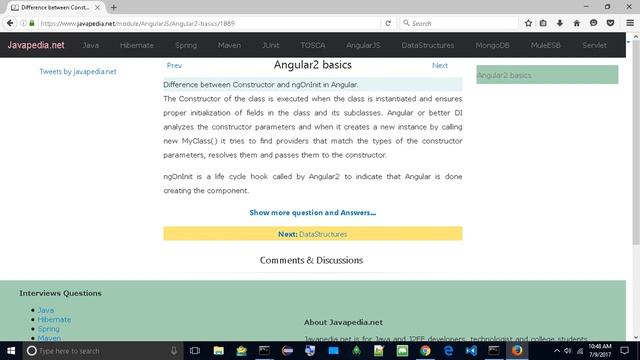Open the Java nav menu item
This screenshot has height=360, width=640.
[x=91, y=45]
